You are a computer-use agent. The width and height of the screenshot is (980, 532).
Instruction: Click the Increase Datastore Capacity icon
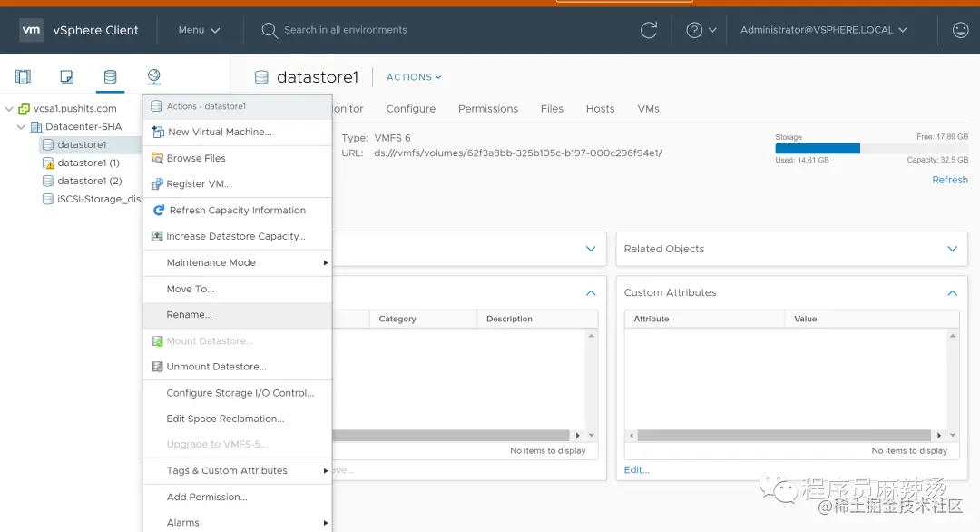(x=157, y=236)
